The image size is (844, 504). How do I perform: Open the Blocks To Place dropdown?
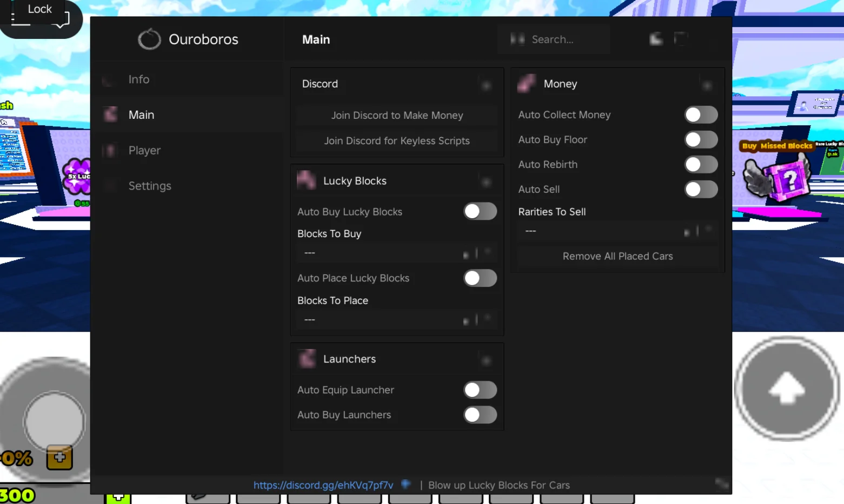click(397, 320)
